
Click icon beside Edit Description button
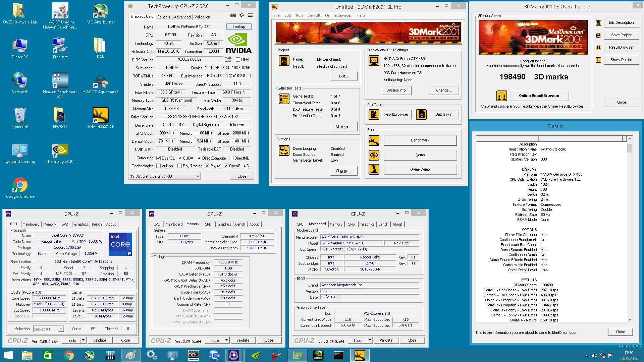click(598, 23)
